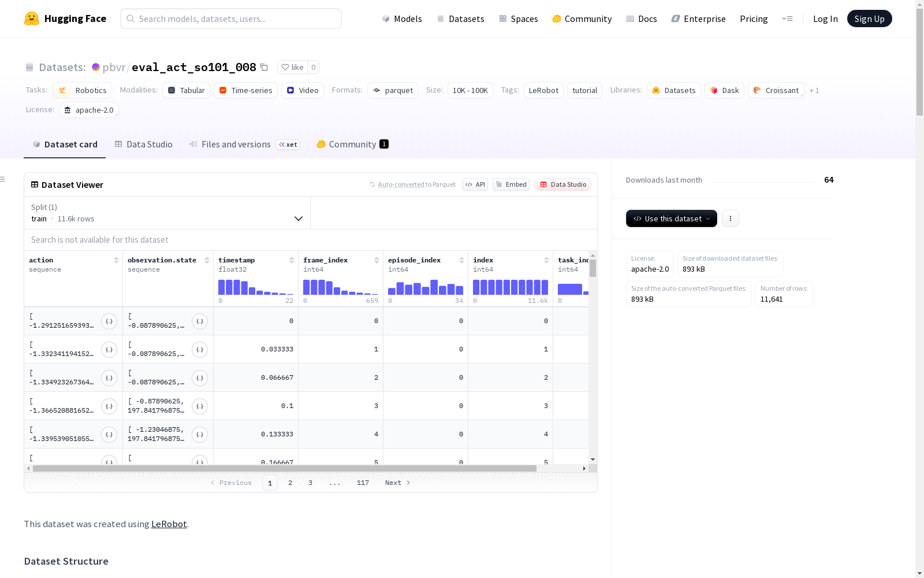Image resolution: width=924 pixels, height=578 pixels.
Task: Sort by the timestamp column
Action: click(x=292, y=260)
